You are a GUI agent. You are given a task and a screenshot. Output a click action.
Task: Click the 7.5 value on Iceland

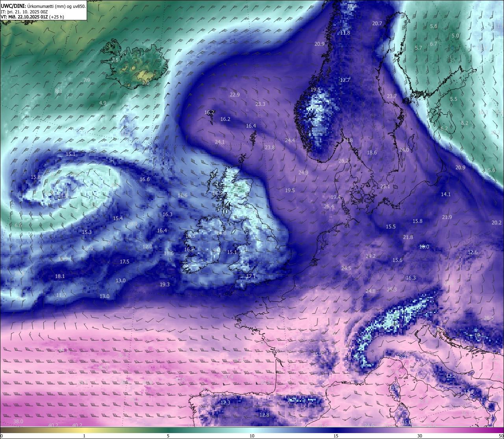pos(115,60)
